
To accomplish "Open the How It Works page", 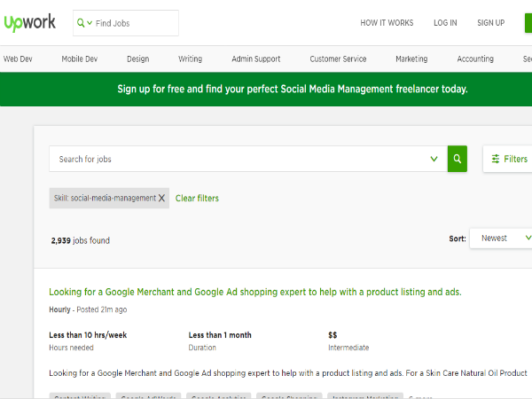I will [x=386, y=23].
